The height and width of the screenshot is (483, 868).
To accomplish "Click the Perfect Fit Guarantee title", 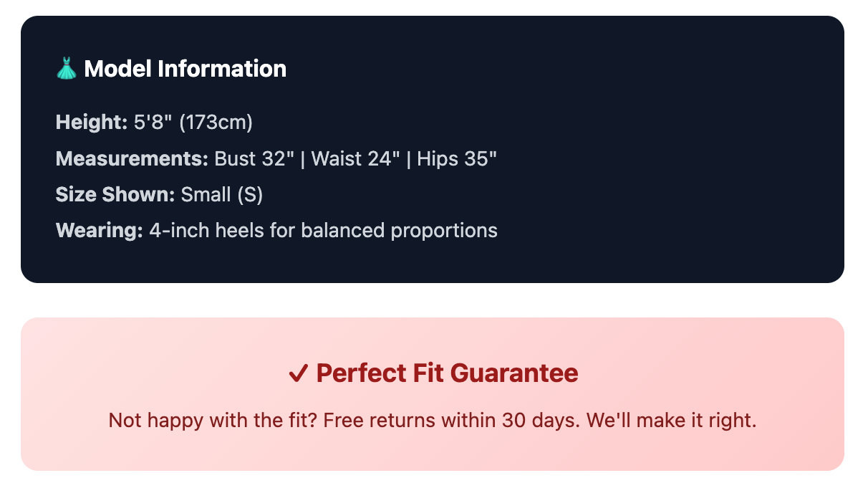I will coord(447,373).
